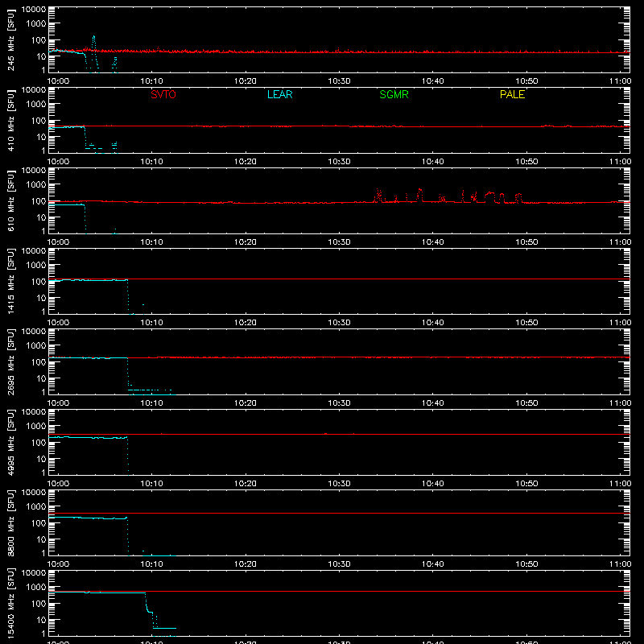Click the cyan spike peak in 245 MHz plot
The height and width of the screenshot is (644, 644).
click(93, 38)
